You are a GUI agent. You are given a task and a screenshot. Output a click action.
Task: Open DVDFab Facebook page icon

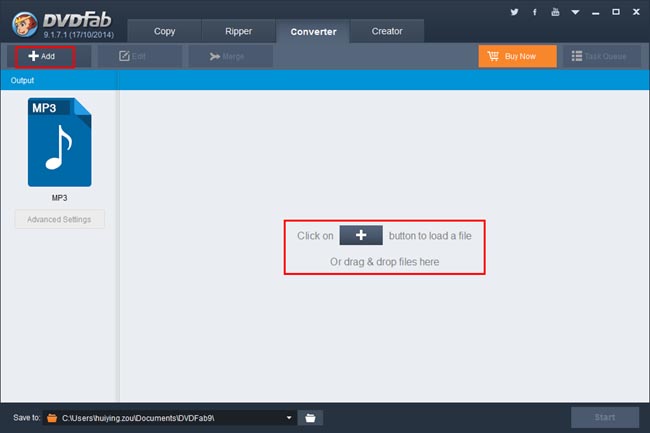(535, 12)
